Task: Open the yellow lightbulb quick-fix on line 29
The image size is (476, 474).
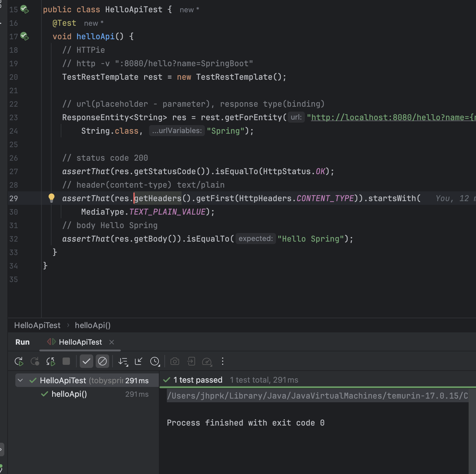Action: click(52, 198)
